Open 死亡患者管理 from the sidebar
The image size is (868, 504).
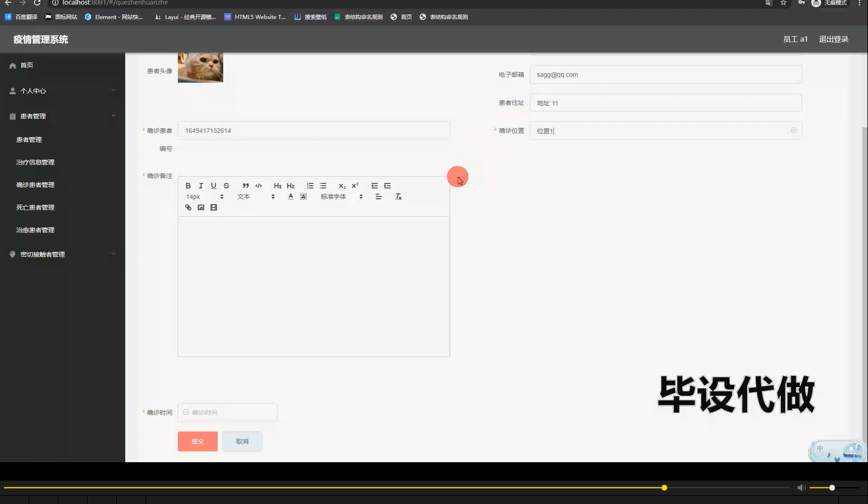(35, 207)
